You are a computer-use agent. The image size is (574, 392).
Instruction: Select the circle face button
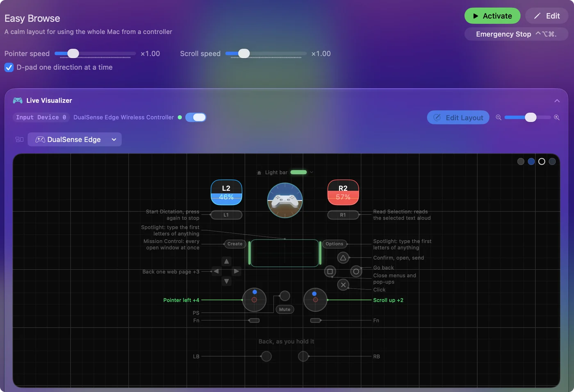click(x=356, y=271)
